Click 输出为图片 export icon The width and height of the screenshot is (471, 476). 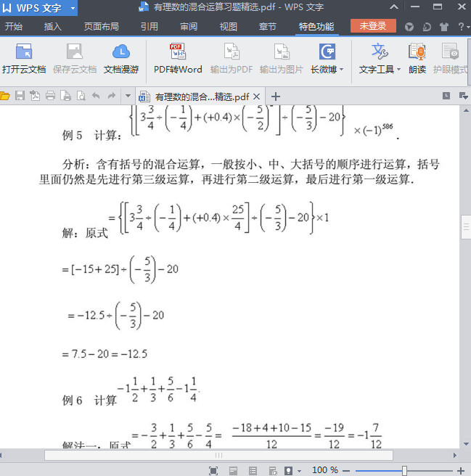click(x=282, y=51)
